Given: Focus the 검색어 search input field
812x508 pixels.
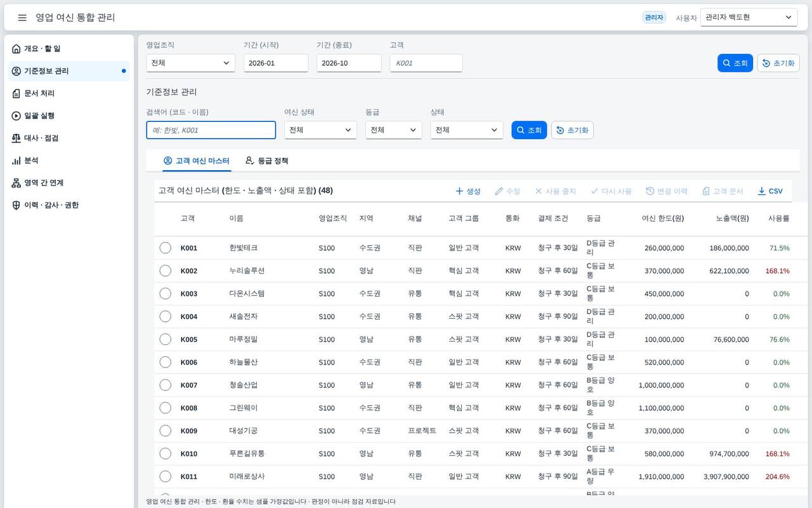Looking at the screenshot, I should coord(211,130).
